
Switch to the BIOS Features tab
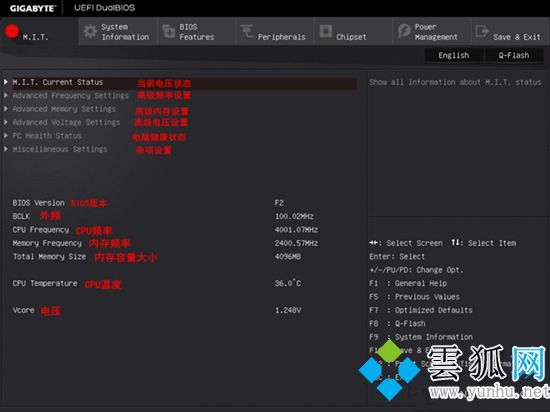tap(196, 32)
